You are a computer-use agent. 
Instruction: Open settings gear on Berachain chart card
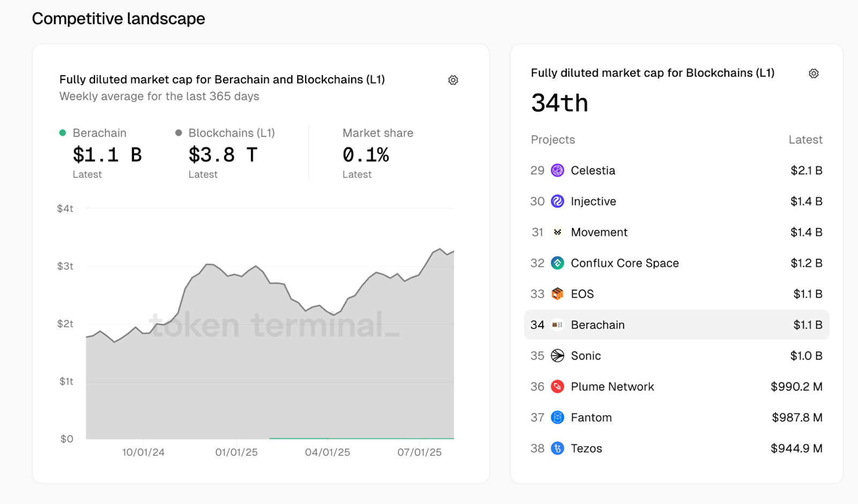tap(453, 80)
